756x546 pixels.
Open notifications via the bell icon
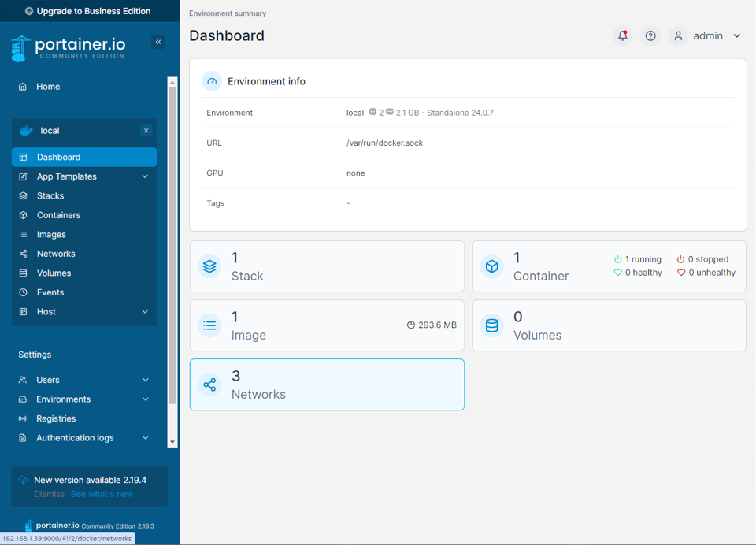click(622, 35)
